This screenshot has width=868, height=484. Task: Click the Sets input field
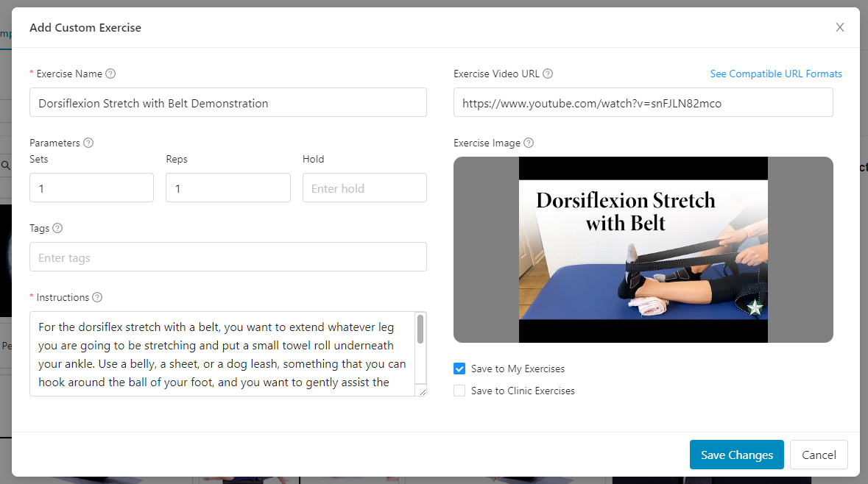[x=91, y=188]
